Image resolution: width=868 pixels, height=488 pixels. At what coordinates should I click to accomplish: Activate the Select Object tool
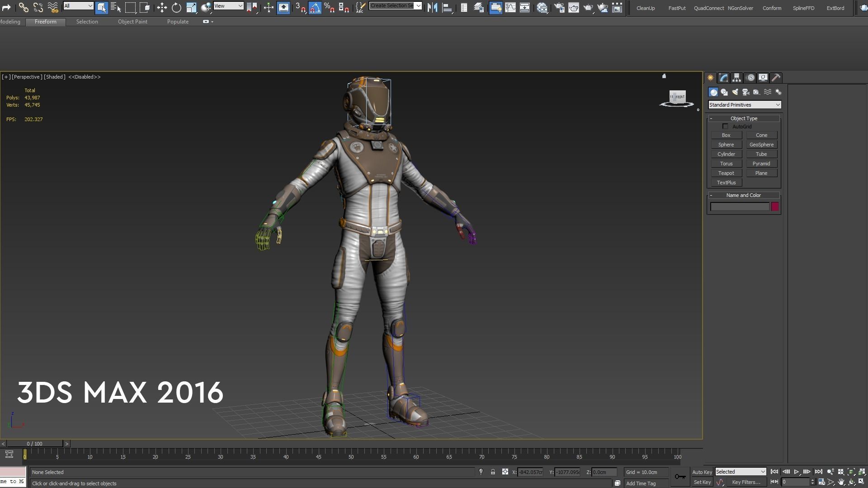101,7
